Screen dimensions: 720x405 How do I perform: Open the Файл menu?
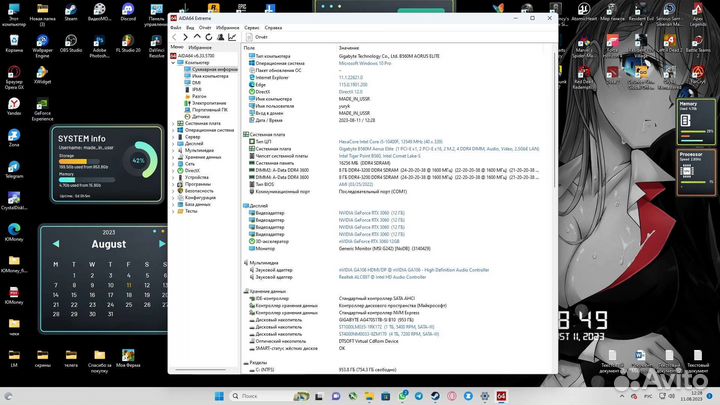point(175,28)
